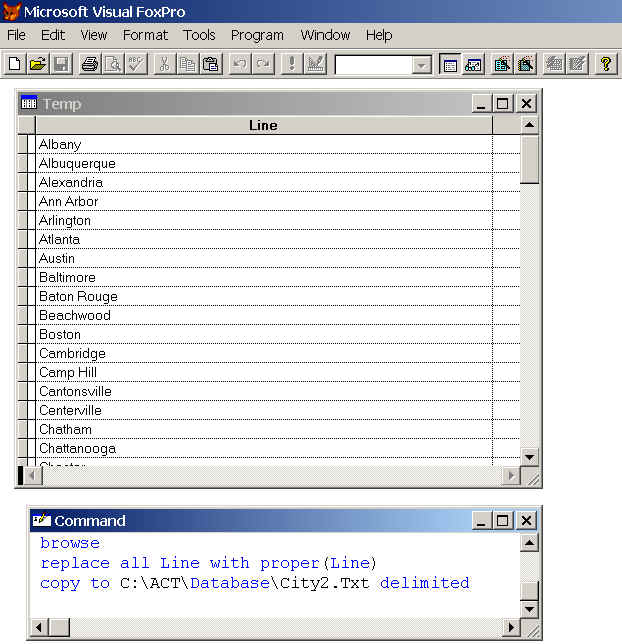Toggle the Command Window toolbar button
622x644 pixels.
[450, 64]
